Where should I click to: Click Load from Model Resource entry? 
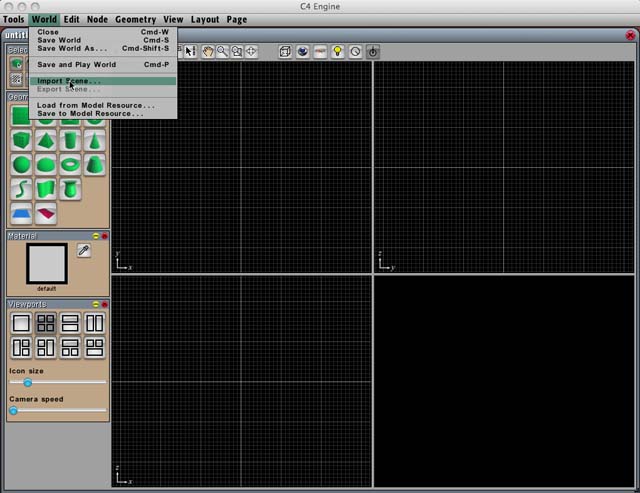(x=95, y=105)
